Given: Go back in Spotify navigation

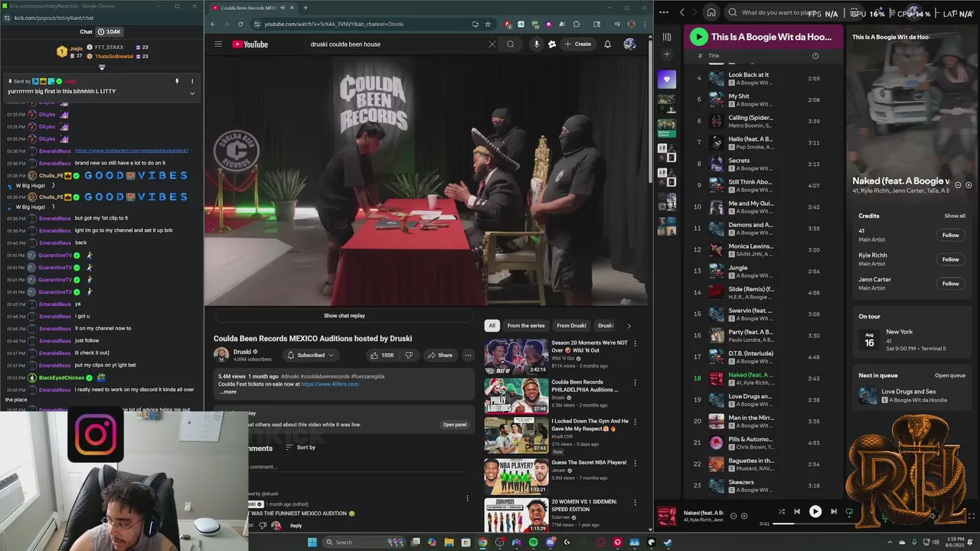Looking at the screenshot, I should pos(682,12).
